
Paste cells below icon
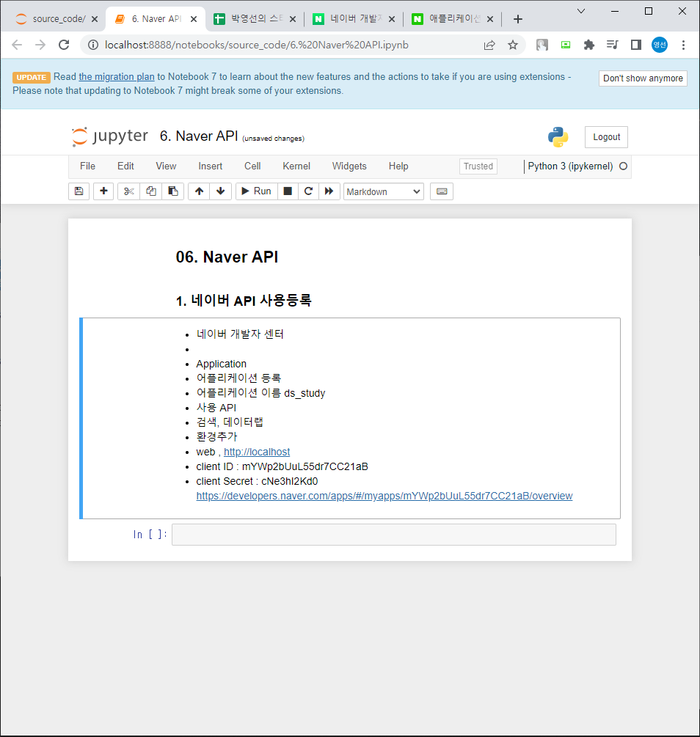pyautogui.click(x=173, y=191)
